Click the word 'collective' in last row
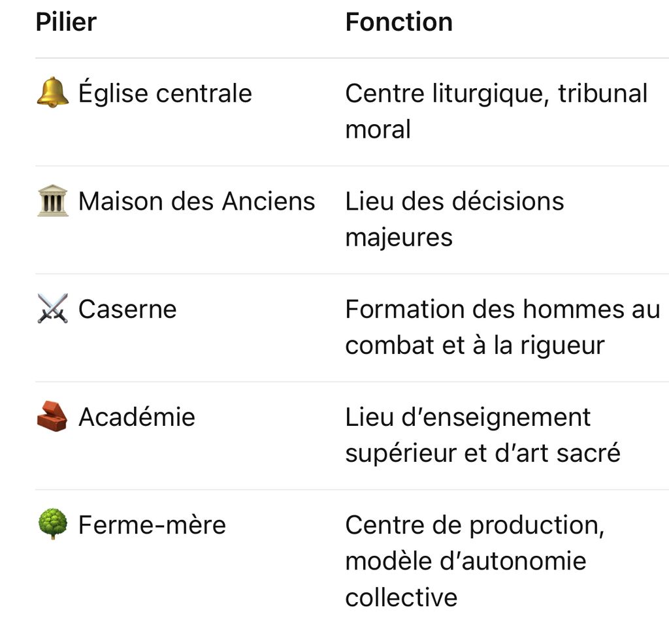Screen dimensions: 669x644 tap(401, 597)
